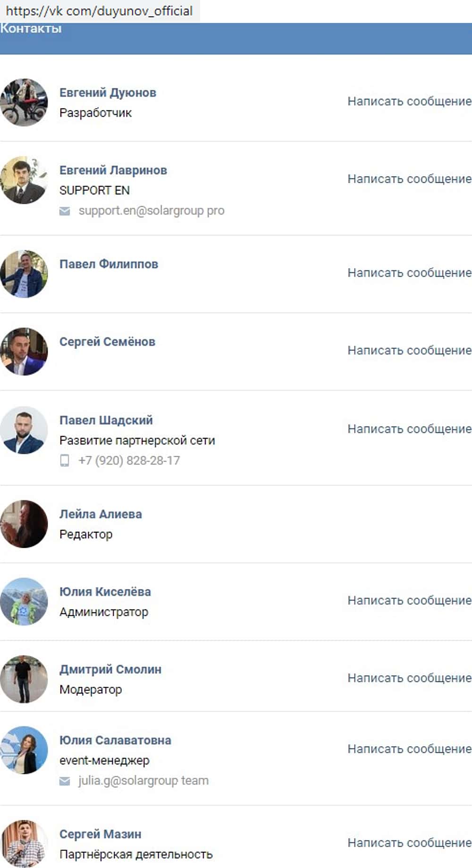Viewport: 472px width, 868px height.
Task: Click the support.en@solargroup pro email address
Action: coord(152,211)
